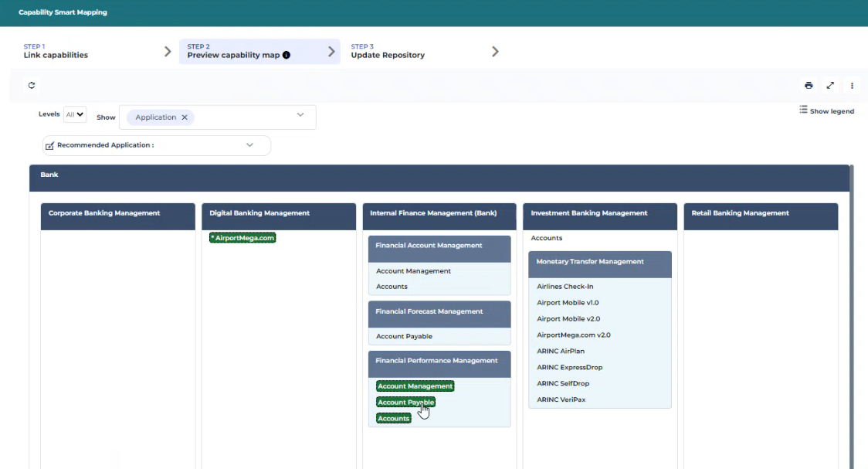
Task: Click chevron arrow after Update Repository step
Action: (495, 52)
